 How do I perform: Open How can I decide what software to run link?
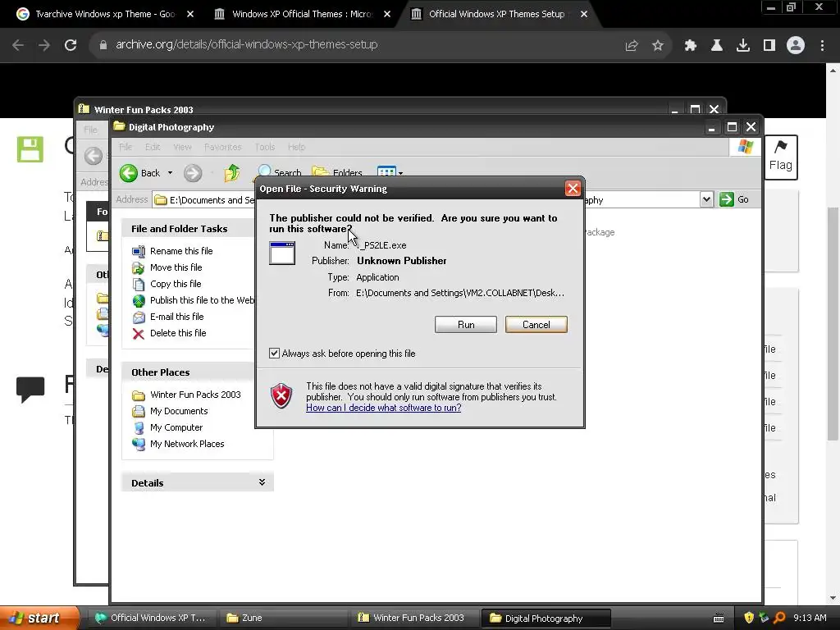(x=384, y=408)
